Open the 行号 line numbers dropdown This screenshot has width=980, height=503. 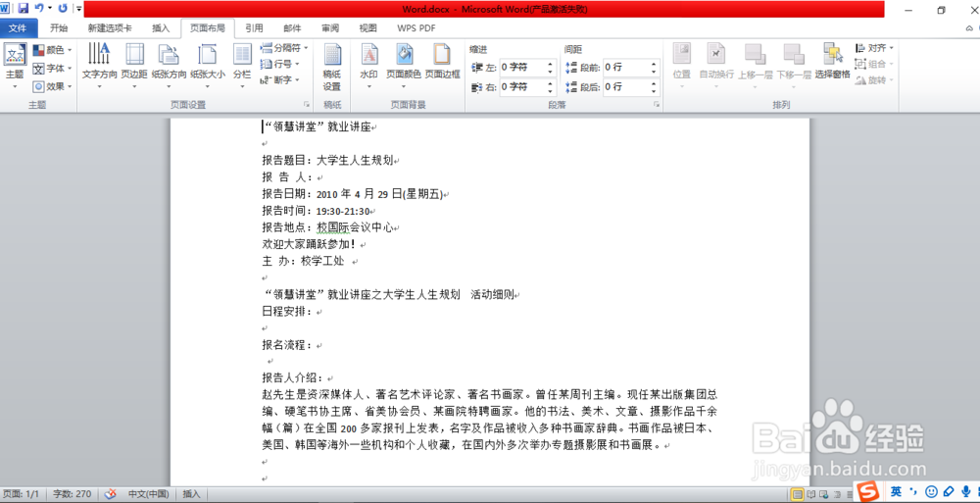[x=279, y=64]
